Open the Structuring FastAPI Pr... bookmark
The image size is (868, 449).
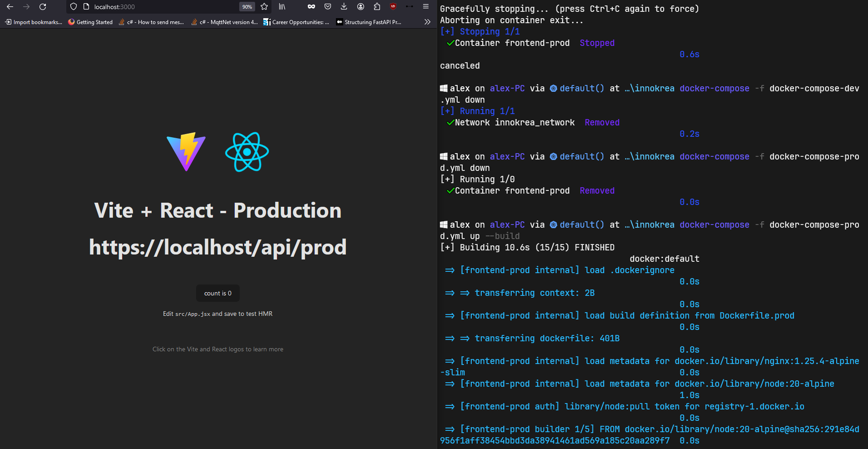pos(369,22)
